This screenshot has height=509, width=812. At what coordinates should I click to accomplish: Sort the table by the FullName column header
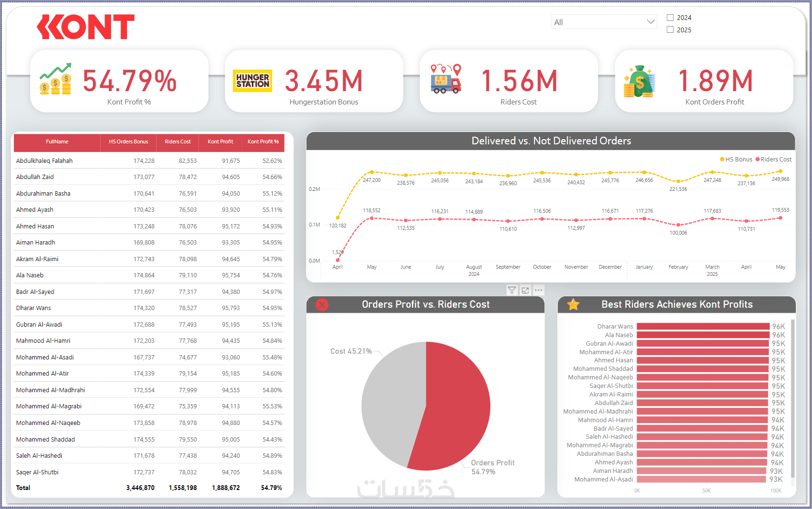[57, 141]
